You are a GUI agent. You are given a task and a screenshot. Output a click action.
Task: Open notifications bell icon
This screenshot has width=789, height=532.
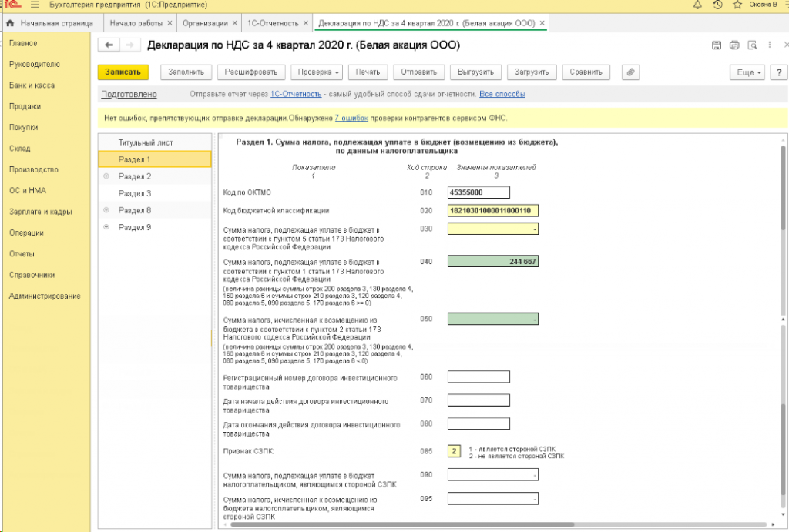point(697,5)
